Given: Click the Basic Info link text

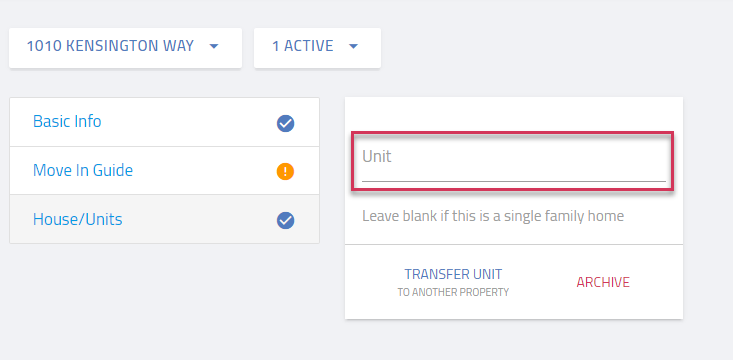Looking at the screenshot, I should click(67, 122).
